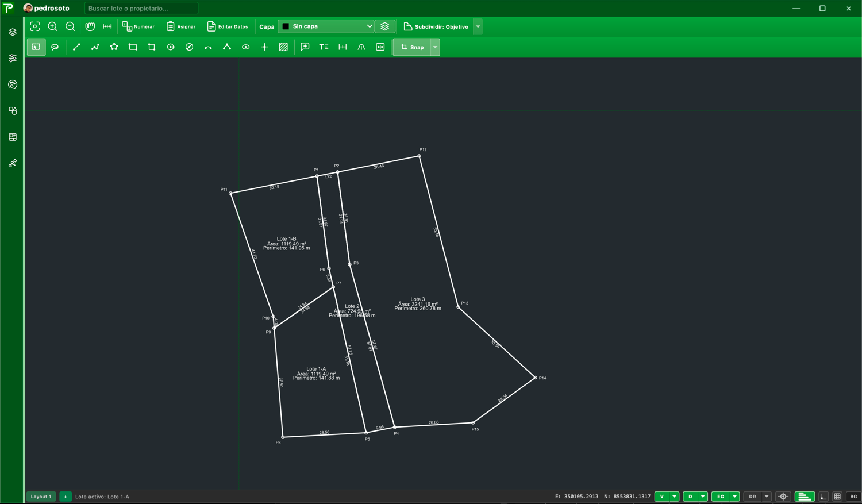Image resolution: width=862 pixels, height=504 pixels.
Task: Add an annotation comment
Action: 305,47
